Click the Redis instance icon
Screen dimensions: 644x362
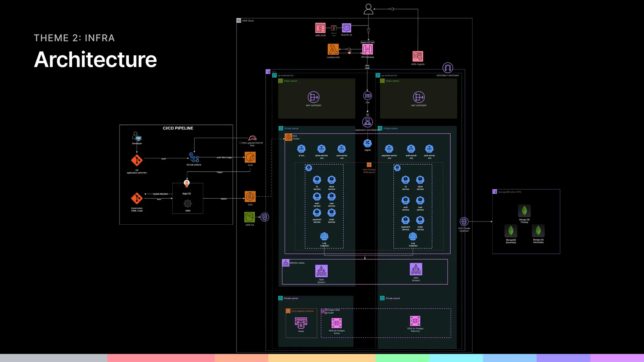point(301,323)
